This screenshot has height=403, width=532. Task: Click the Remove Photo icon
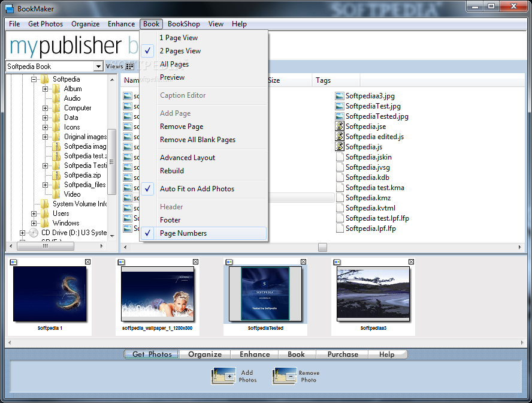pos(285,376)
